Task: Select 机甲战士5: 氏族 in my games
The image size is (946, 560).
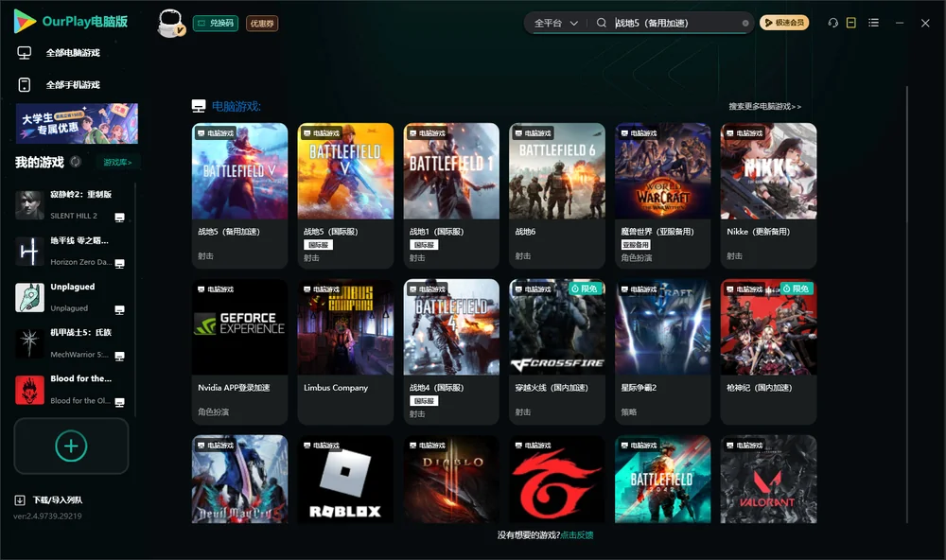Action: [71, 343]
